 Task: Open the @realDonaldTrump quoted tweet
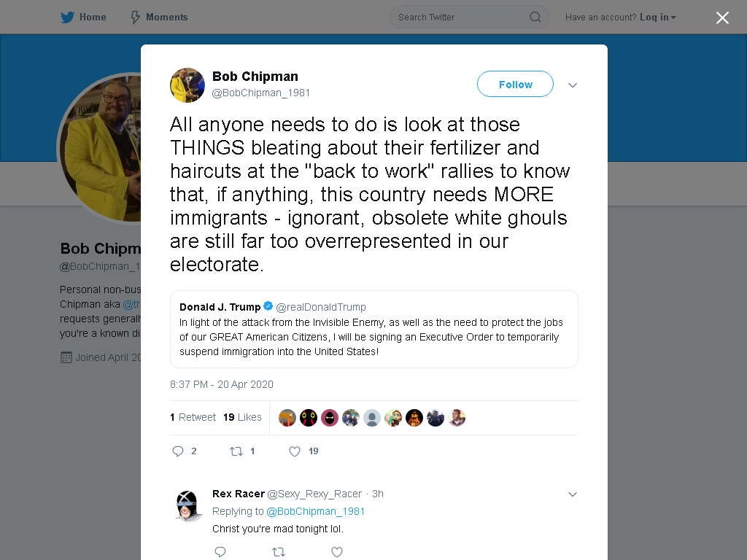(x=374, y=329)
